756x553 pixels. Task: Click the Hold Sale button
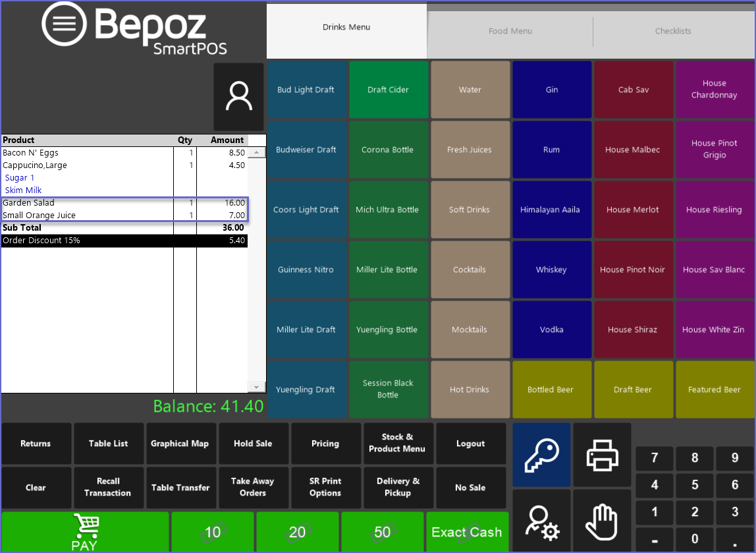tap(253, 444)
